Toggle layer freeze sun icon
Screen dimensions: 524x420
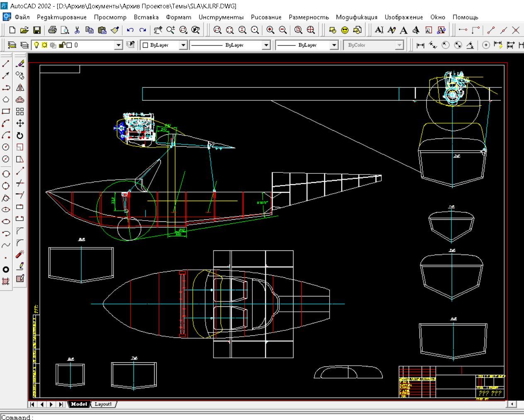click(44, 45)
